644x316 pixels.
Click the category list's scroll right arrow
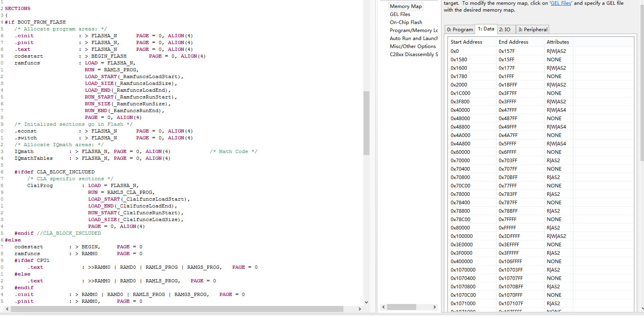point(435,307)
